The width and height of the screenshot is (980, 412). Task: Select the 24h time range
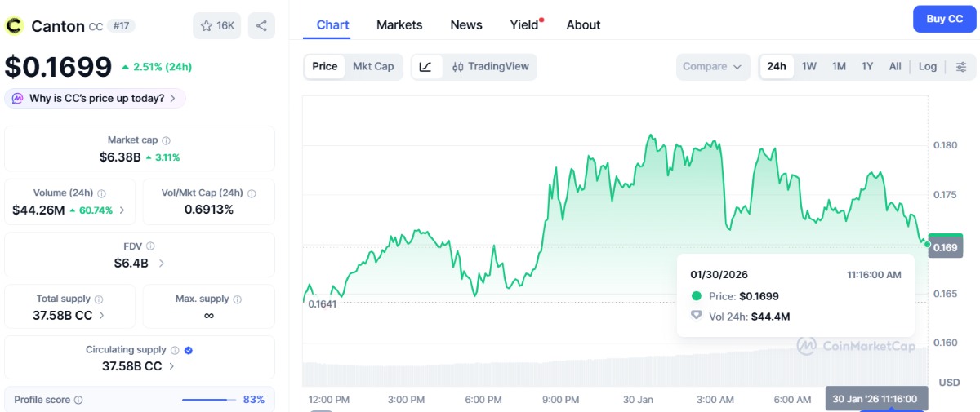[x=777, y=67]
